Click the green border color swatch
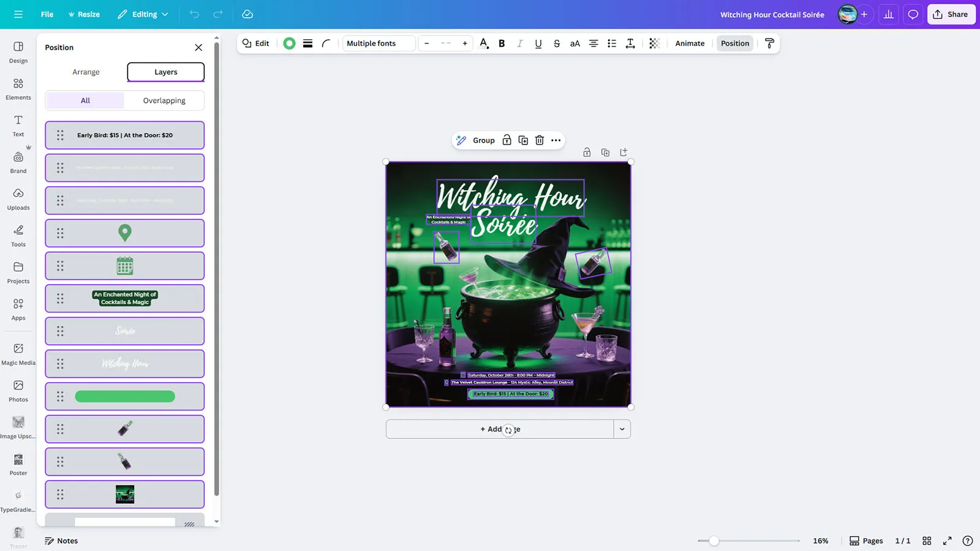Screen dimensions: 980x551 [289, 43]
